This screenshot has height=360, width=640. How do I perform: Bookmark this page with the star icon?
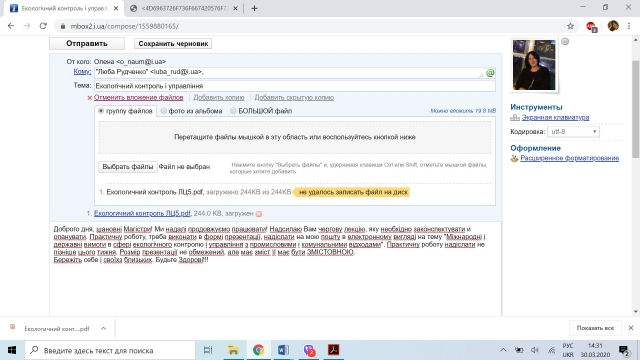[570, 26]
